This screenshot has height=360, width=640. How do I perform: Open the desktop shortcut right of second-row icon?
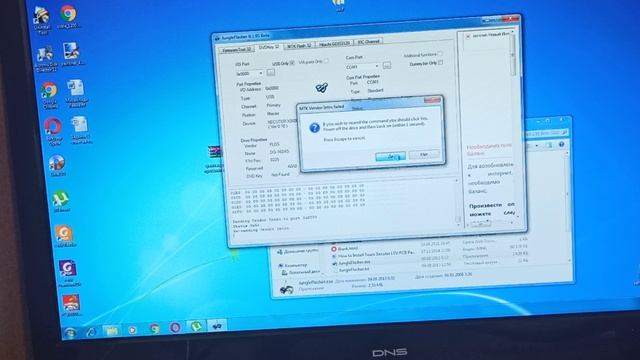72,54
